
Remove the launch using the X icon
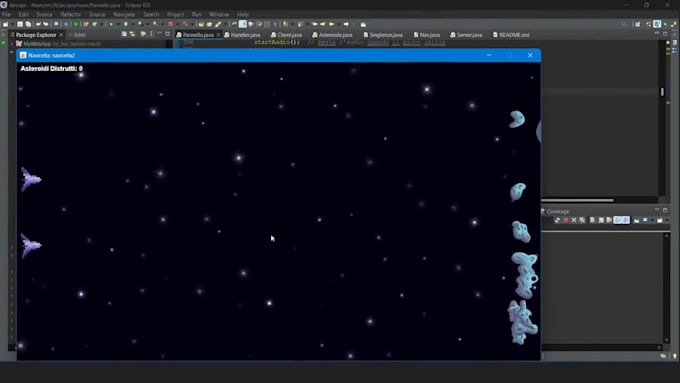[x=574, y=220]
